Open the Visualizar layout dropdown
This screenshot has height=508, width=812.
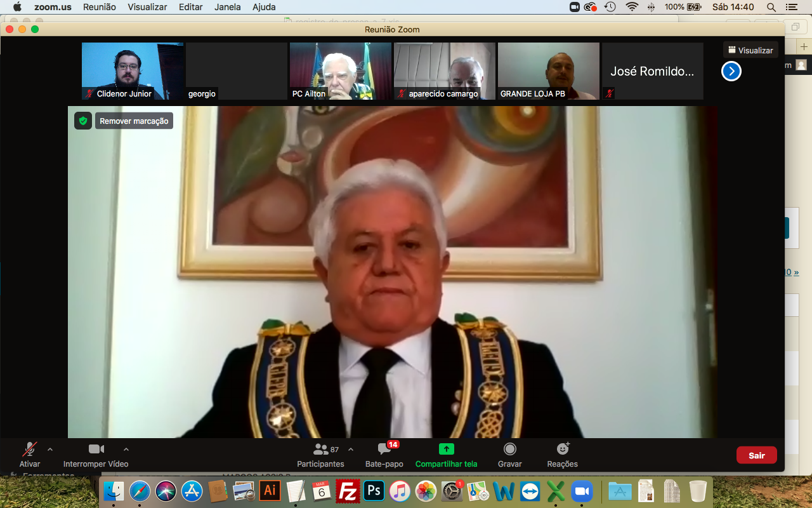(750, 50)
